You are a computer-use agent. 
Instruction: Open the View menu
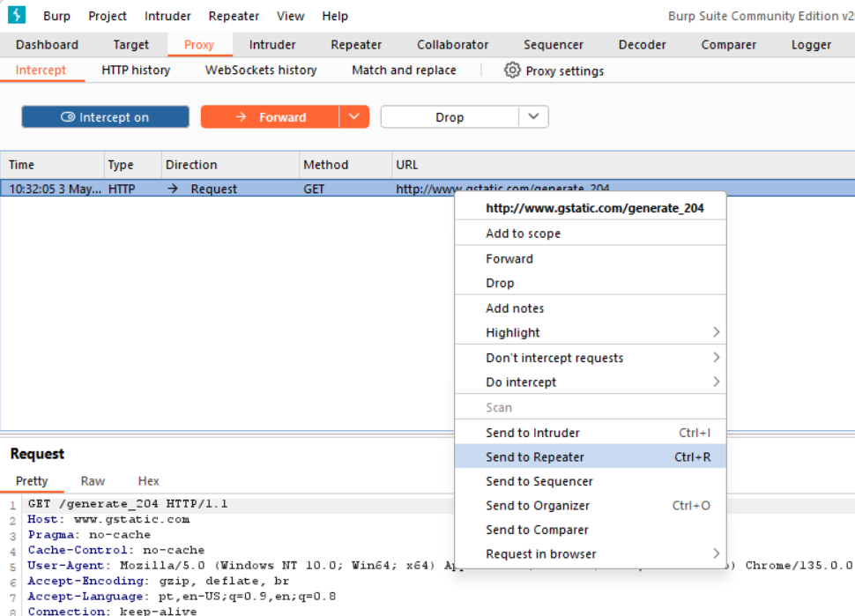point(290,16)
